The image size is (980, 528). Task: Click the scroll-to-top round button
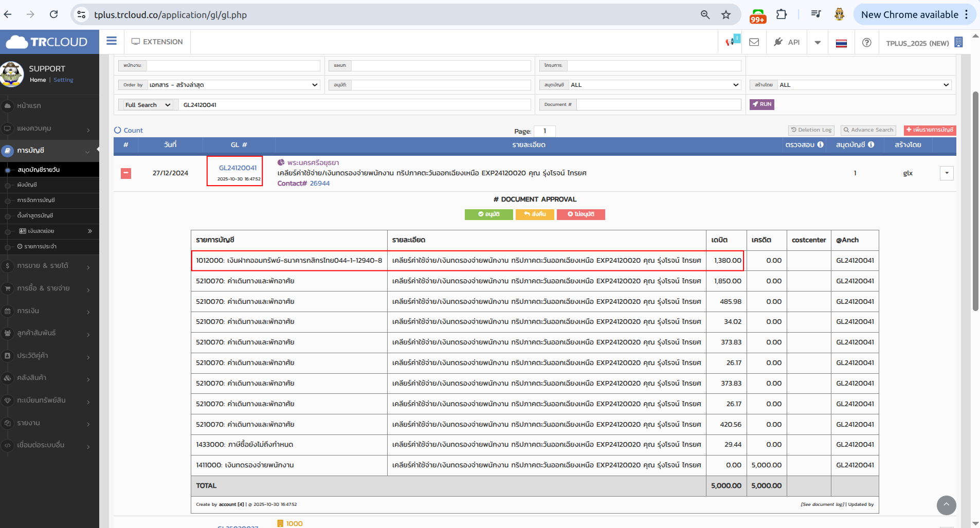tap(946, 505)
